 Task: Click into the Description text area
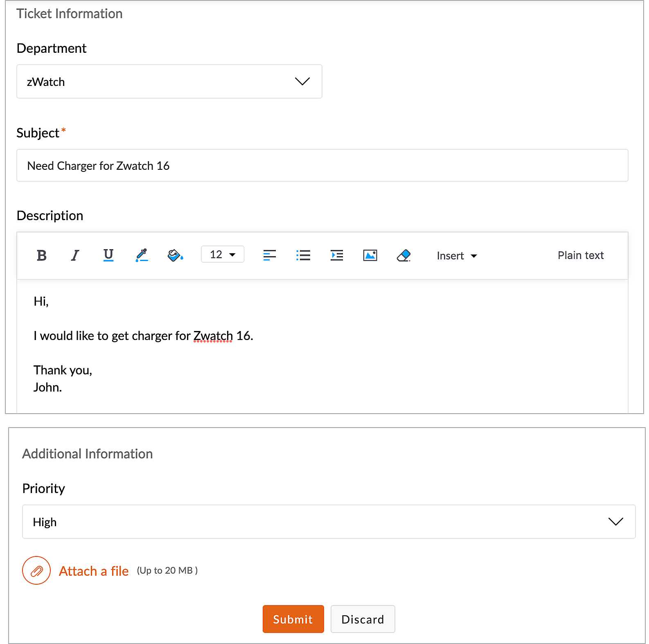click(x=322, y=346)
